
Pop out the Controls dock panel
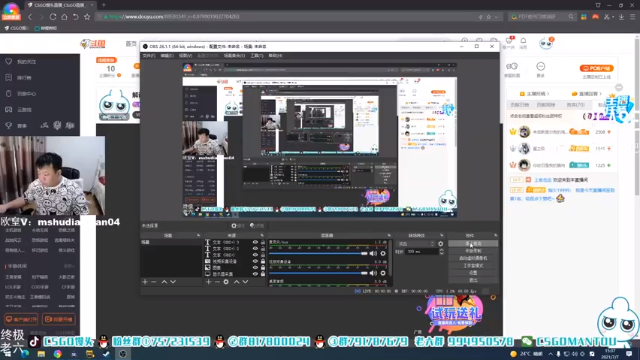(x=496, y=236)
